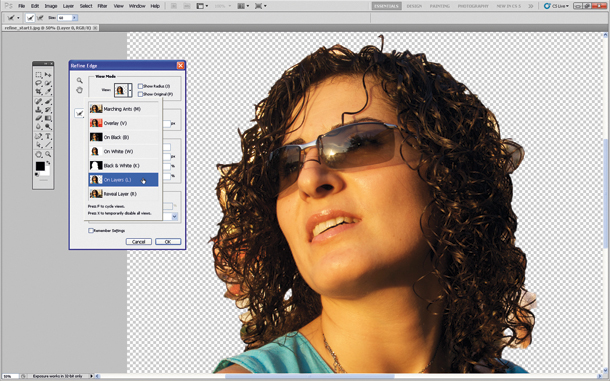
Task: Choose On Layers view mode
Action: click(124, 180)
